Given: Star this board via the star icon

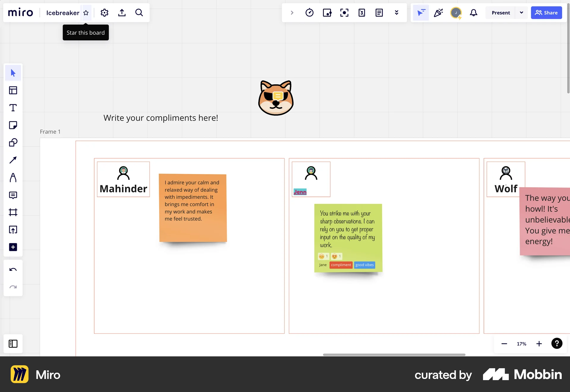Looking at the screenshot, I should pyautogui.click(x=86, y=13).
